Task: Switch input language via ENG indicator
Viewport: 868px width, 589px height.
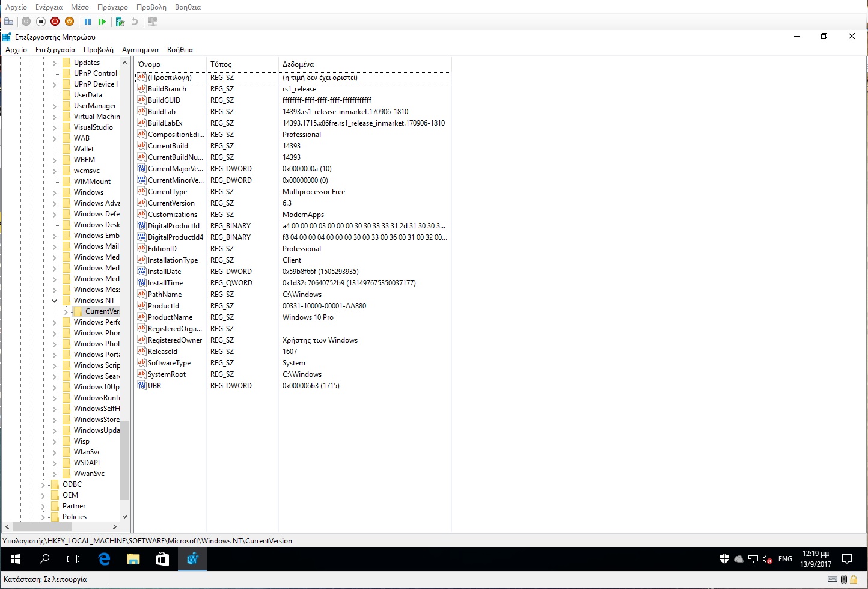Action: tap(785, 559)
